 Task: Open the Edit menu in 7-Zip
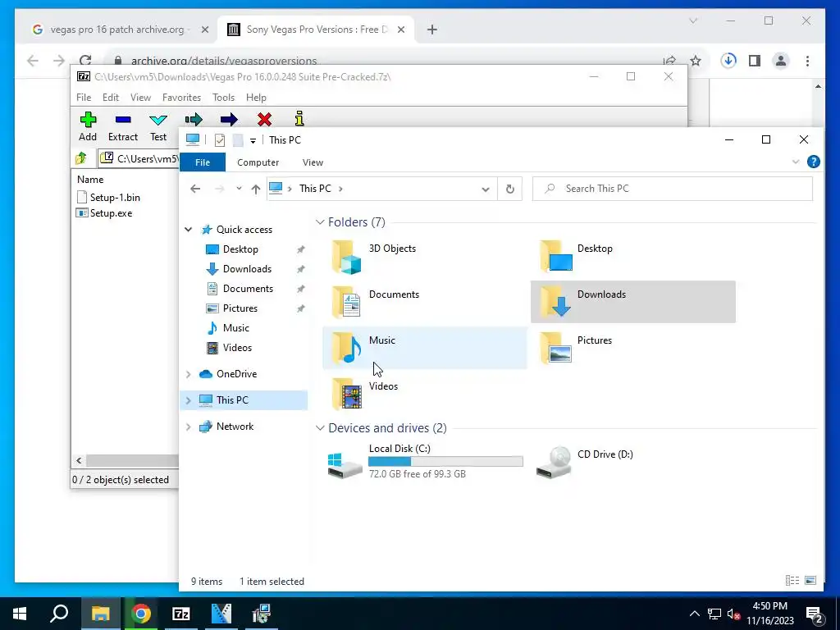click(x=111, y=98)
